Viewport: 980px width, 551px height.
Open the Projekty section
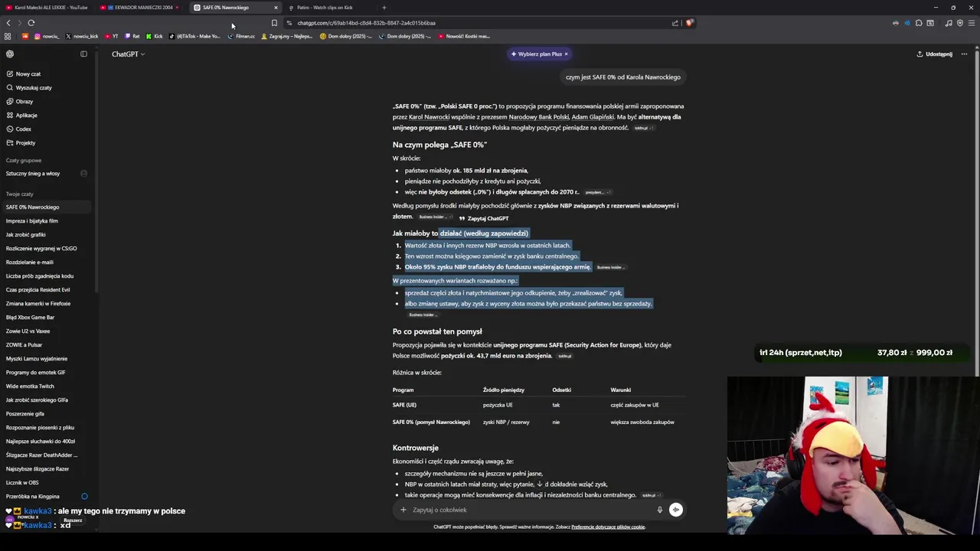46,143
